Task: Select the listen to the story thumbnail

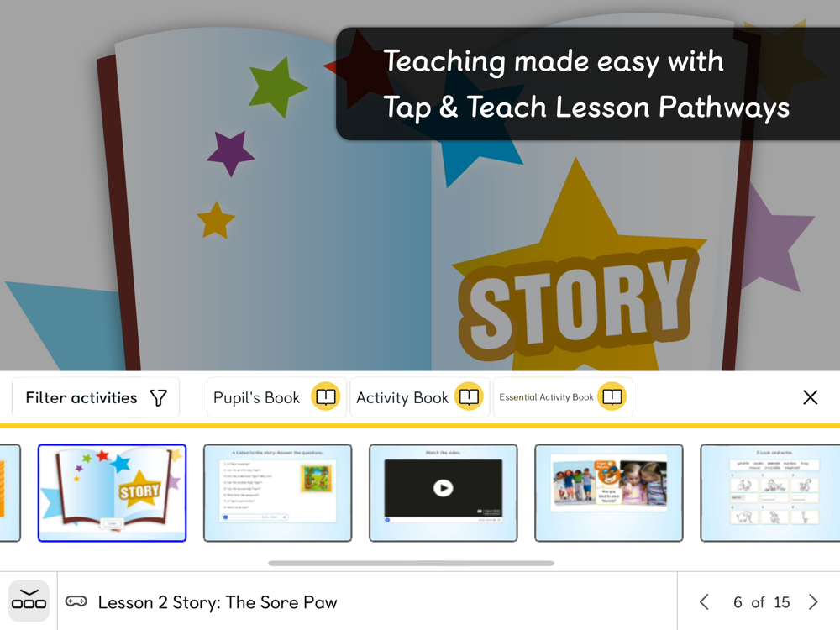Action: (x=277, y=493)
